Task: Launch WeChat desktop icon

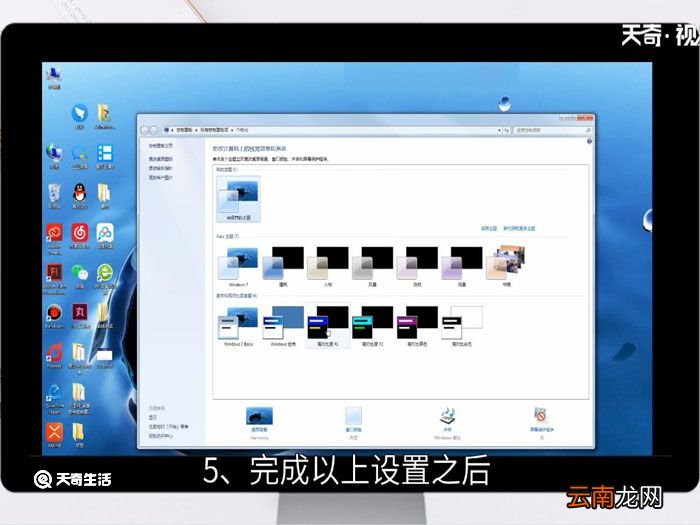Action: coord(79,276)
